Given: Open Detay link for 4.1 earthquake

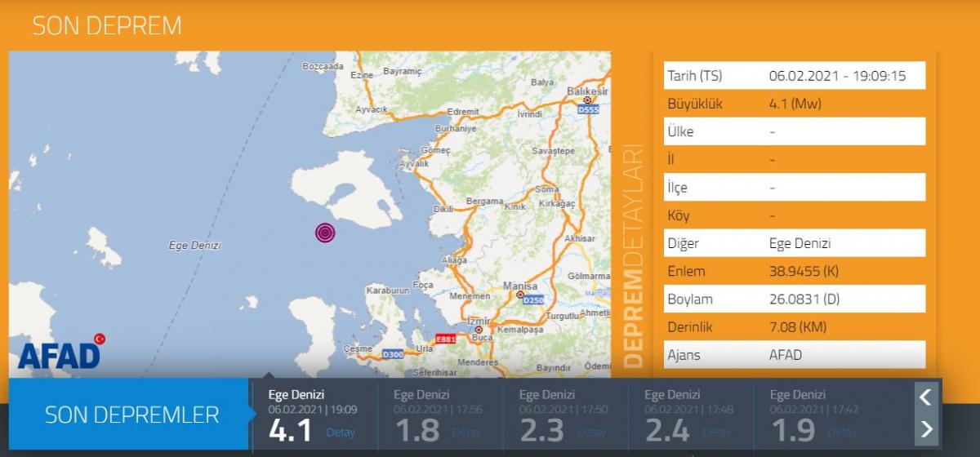Looking at the screenshot, I should coord(341,432).
